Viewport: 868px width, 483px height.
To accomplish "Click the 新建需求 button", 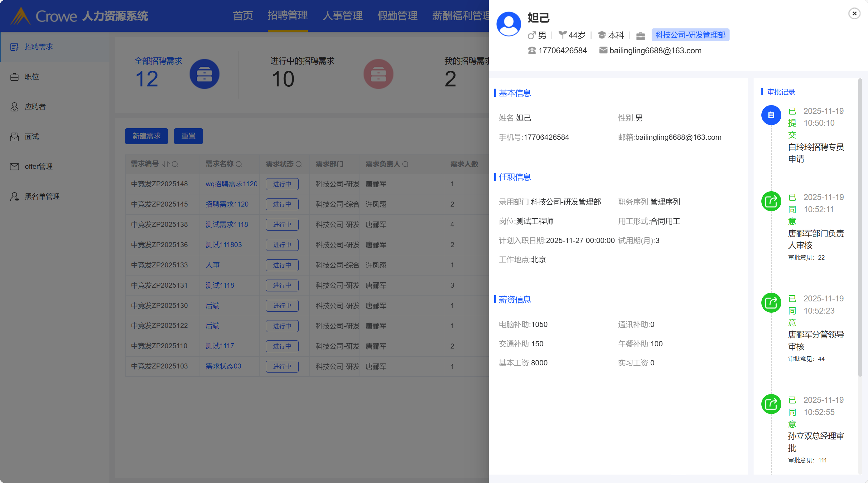I will (146, 136).
